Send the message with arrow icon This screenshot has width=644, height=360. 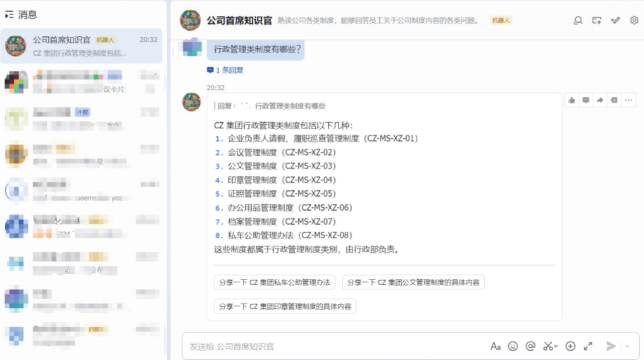coord(611,346)
